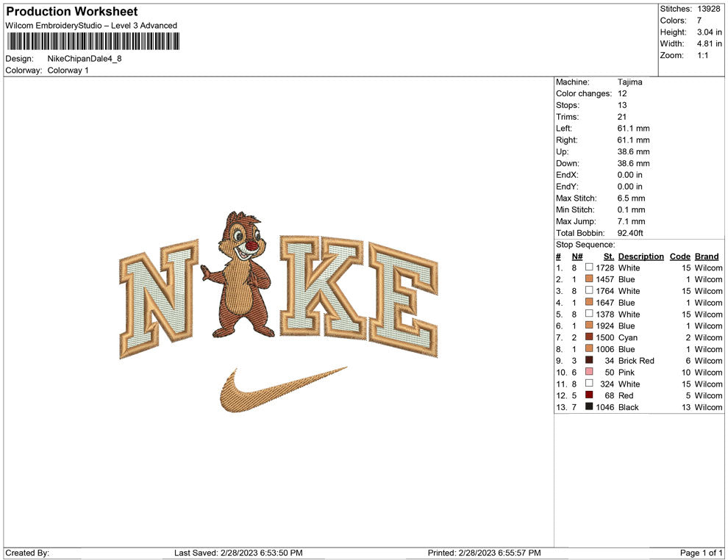
Task: Click the embroidered letter N
Action: pos(160,298)
